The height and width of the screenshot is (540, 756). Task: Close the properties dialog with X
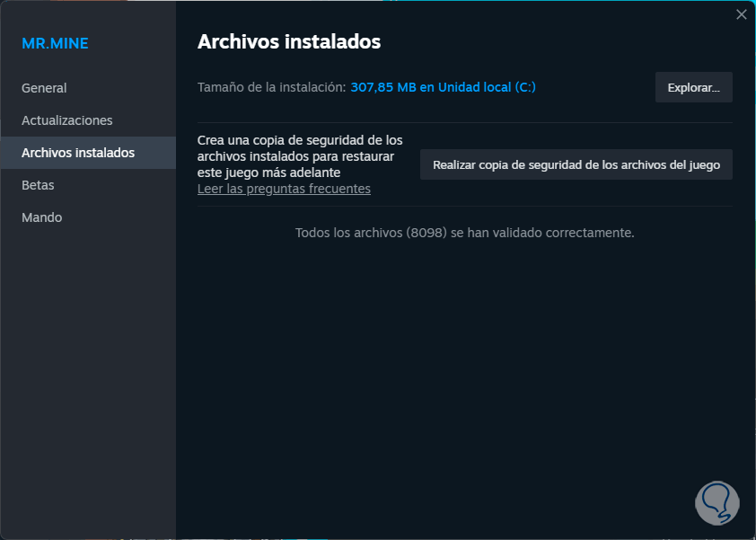tap(742, 14)
